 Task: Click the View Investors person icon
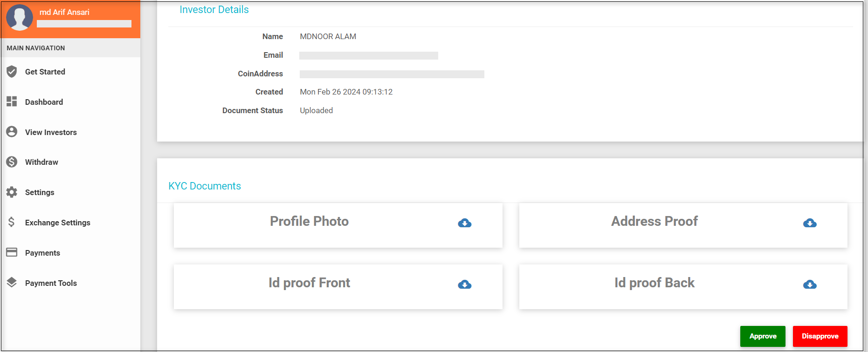click(x=12, y=132)
